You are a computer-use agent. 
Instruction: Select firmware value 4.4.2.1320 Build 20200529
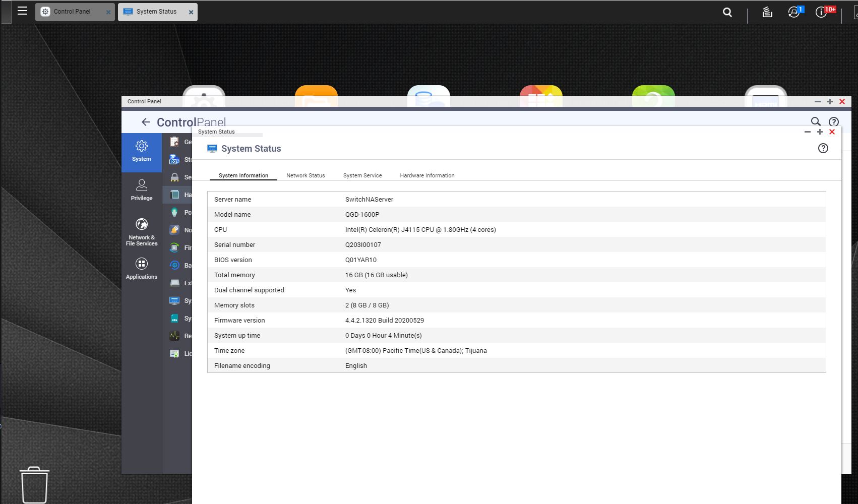385,320
